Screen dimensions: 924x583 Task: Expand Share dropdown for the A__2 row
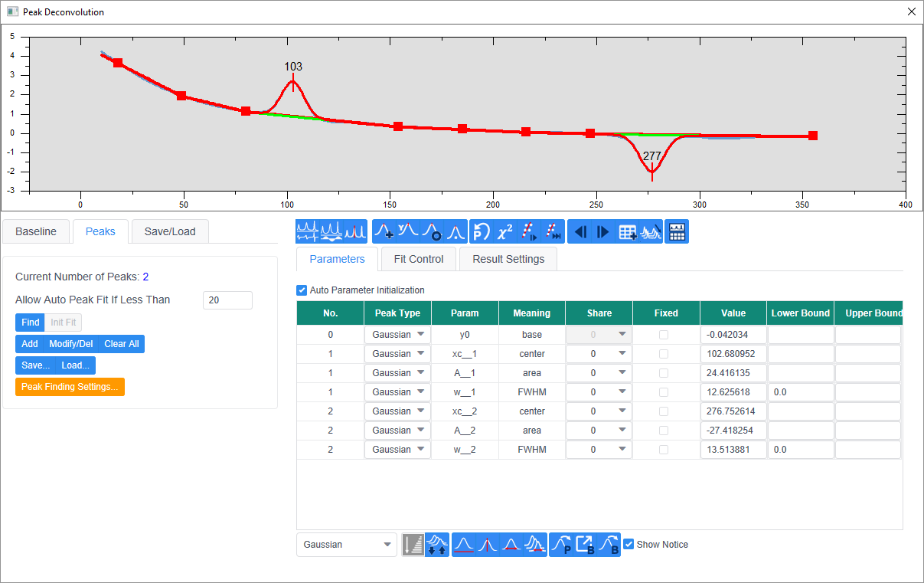(x=599, y=431)
